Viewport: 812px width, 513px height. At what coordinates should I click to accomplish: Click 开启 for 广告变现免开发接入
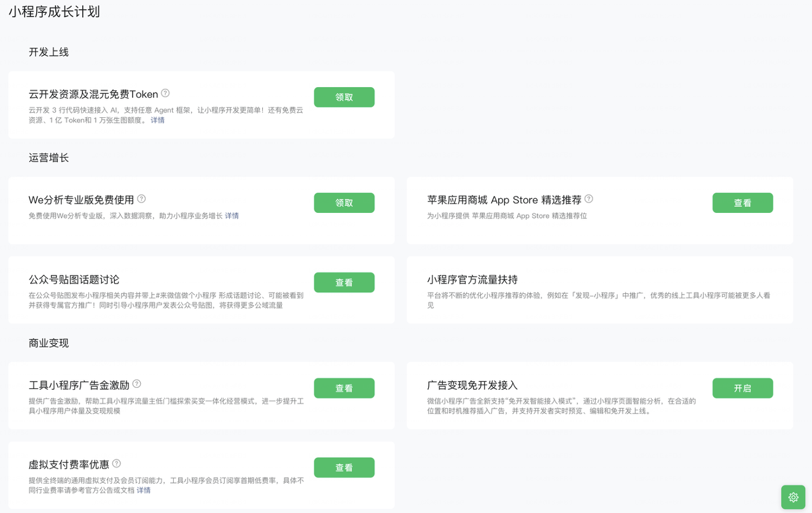(742, 388)
